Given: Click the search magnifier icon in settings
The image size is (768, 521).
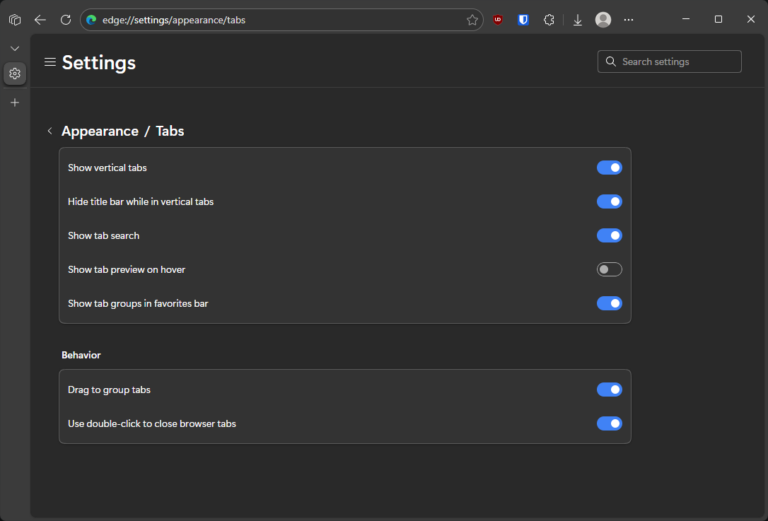Looking at the screenshot, I should (x=610, y=61).
